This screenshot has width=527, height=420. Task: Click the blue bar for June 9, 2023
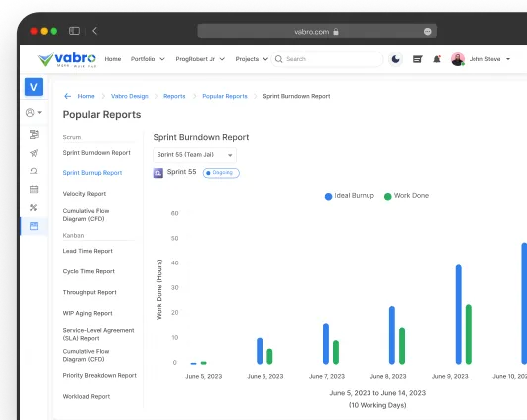click(x=458, y=314)
